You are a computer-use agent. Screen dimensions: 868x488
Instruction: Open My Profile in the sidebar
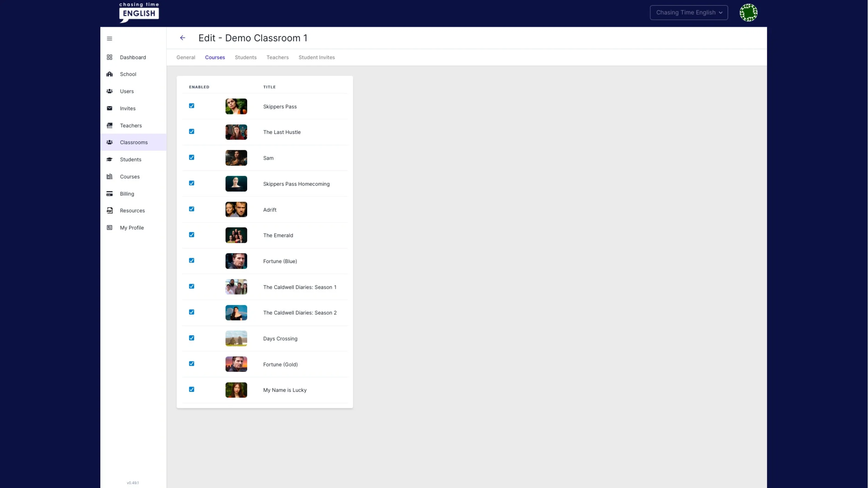[x=132, y=228]
